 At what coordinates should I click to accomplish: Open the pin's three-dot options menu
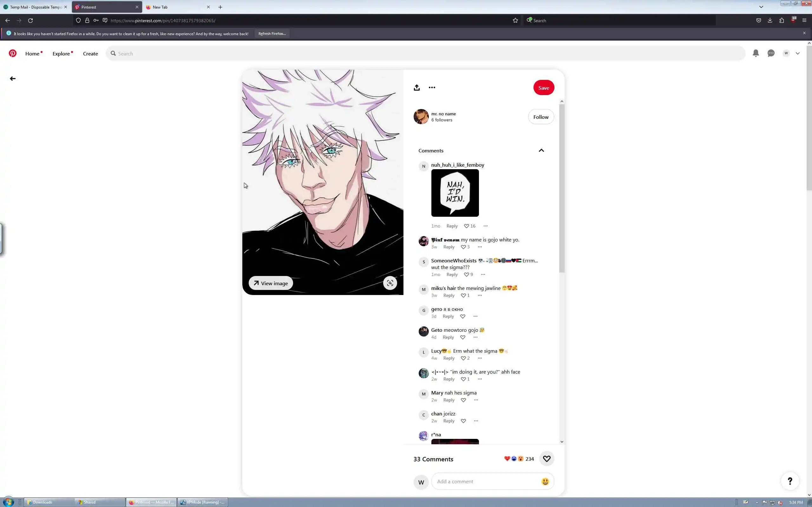[x=432, y=87]
